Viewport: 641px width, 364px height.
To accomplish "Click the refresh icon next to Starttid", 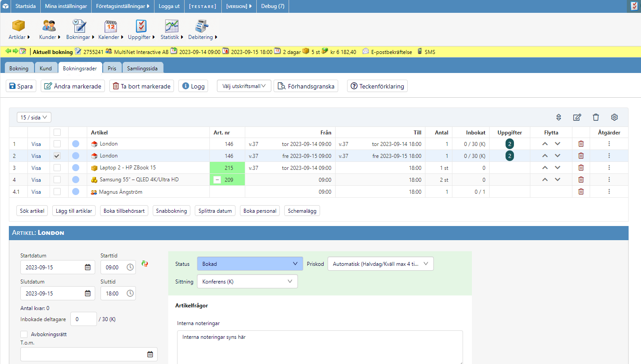I will tap(145, 264).
